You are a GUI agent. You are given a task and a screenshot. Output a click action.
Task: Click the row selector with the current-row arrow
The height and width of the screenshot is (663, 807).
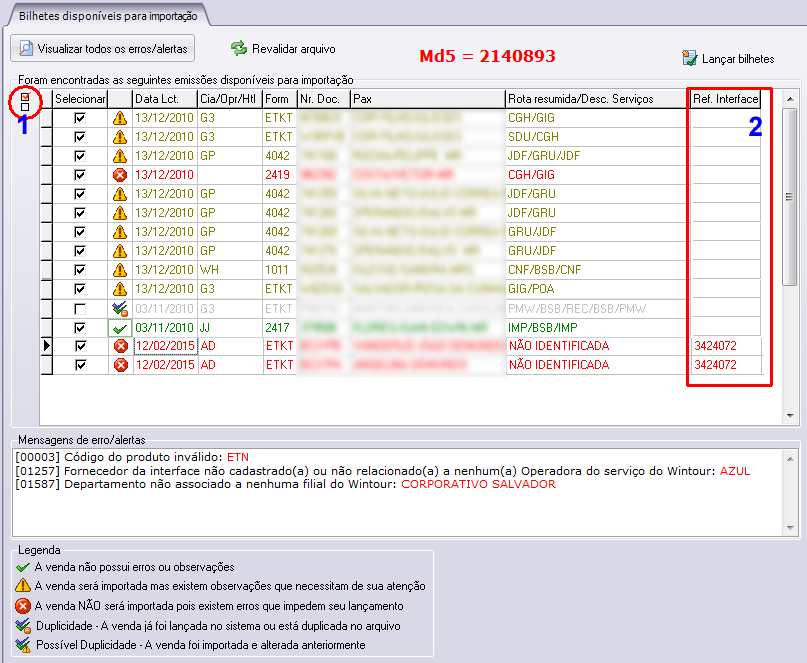pyautogui.click(x=47, y=346)
